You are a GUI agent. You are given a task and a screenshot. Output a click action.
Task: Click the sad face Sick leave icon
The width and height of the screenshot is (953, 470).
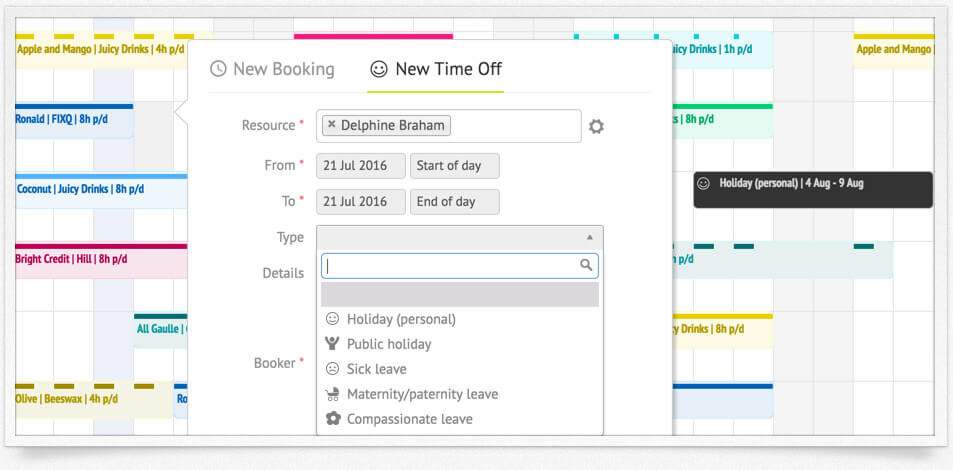pyautogui.click(x=332, y=368)
